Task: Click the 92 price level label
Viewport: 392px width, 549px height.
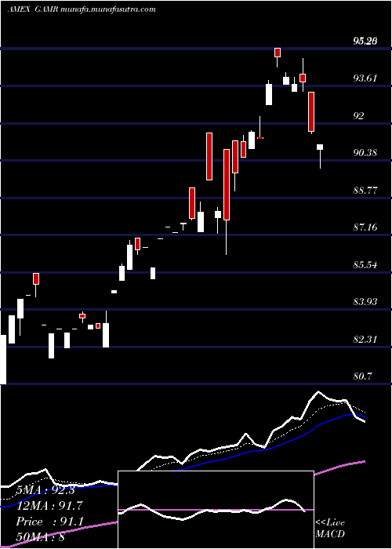Action: [x=358, y=115]
